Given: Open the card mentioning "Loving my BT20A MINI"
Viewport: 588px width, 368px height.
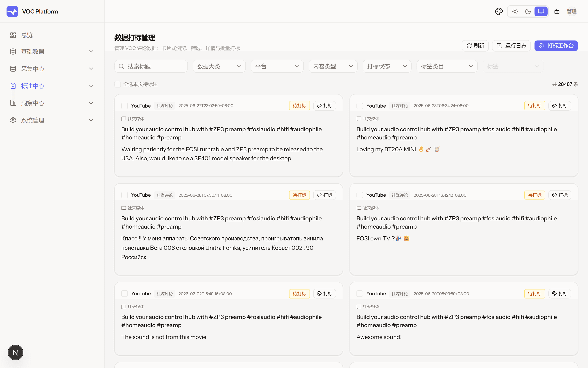Looking at the screenshot, I should (x=464, y=136).
